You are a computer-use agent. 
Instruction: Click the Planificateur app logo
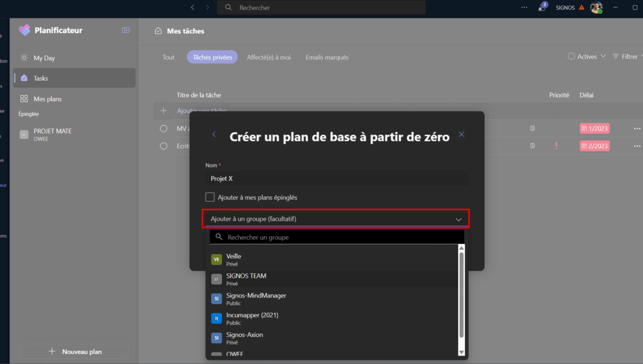pos(25,30)
